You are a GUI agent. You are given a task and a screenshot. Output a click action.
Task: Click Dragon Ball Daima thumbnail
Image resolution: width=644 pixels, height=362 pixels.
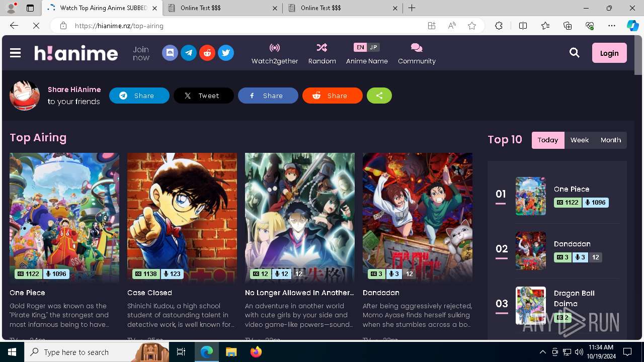[531, 306]
